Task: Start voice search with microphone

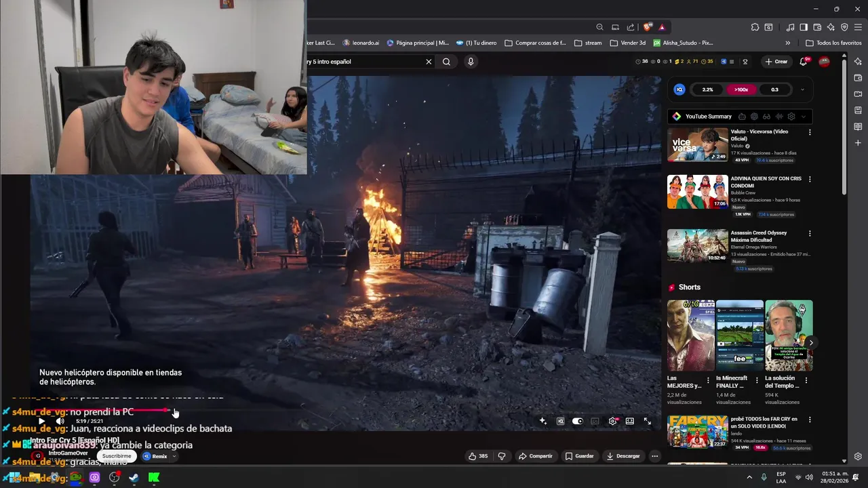Action: pyautogui.click(x=471, y=62)
